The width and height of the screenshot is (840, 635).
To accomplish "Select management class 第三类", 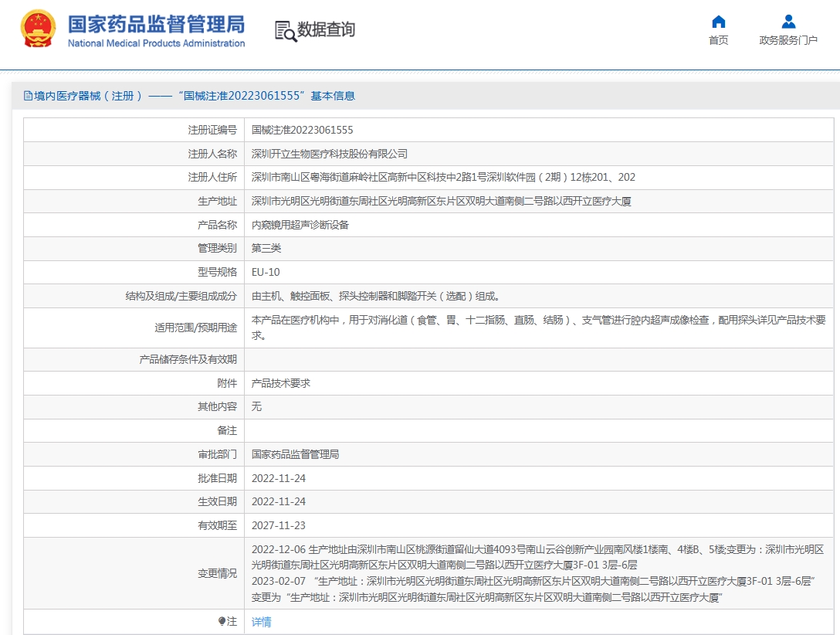I will pos(266,248).
